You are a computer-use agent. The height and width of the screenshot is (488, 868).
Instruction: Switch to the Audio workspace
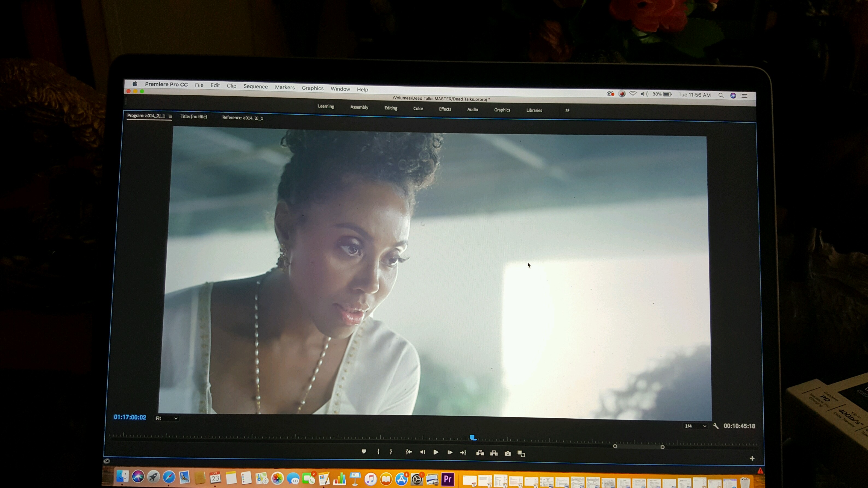pos(473,110)
